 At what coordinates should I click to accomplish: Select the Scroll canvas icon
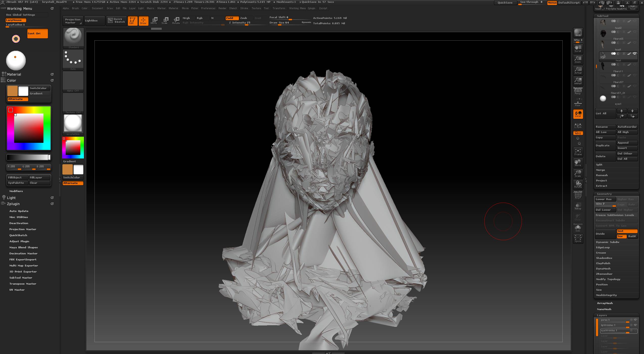point(578,48)
